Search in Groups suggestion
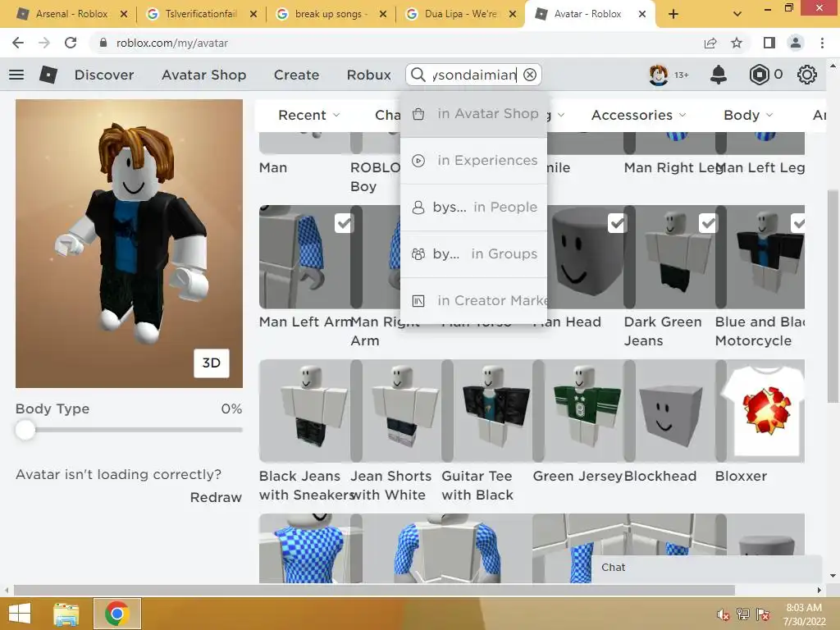This screenshot has height=630, width=840. [x=473, y=254]
